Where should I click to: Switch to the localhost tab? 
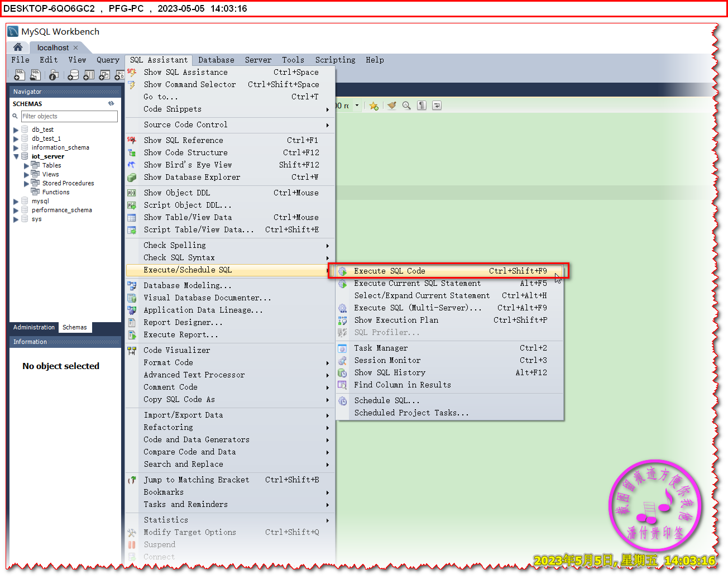[x=53, y=48]
